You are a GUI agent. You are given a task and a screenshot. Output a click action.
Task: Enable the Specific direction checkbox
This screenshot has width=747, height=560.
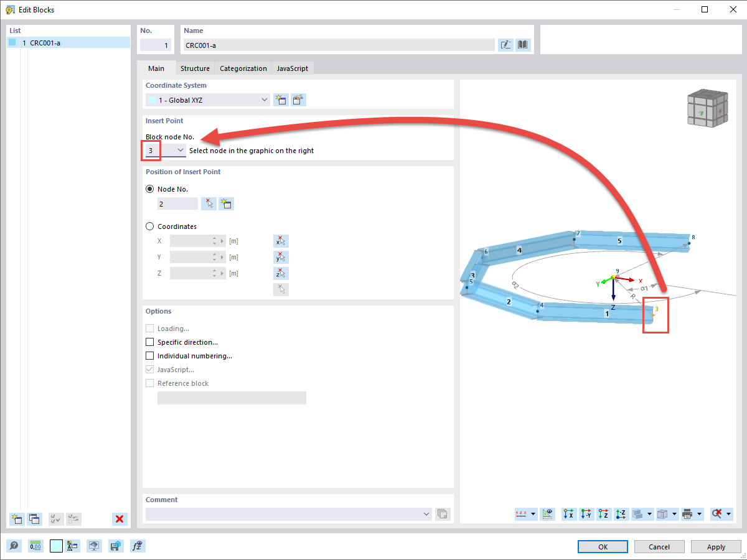click(149, 342)
